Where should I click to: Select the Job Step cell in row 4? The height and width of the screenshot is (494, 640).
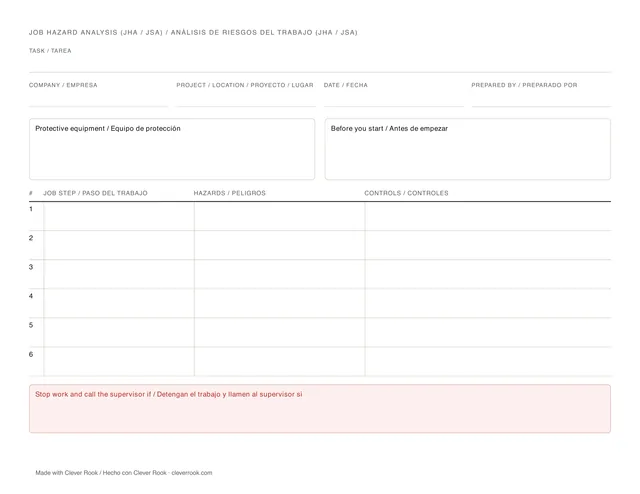click(119, 303)
